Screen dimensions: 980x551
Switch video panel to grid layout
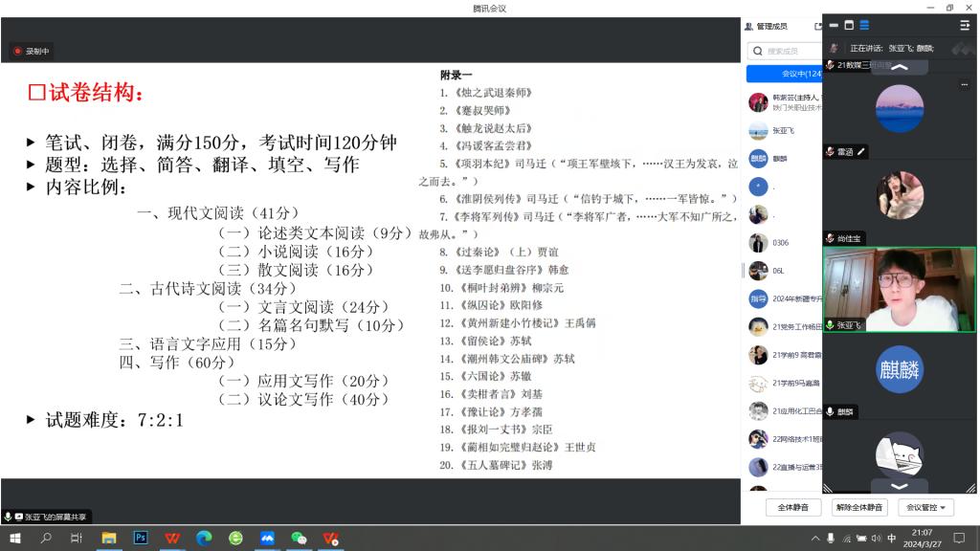[x=864, y=25]
